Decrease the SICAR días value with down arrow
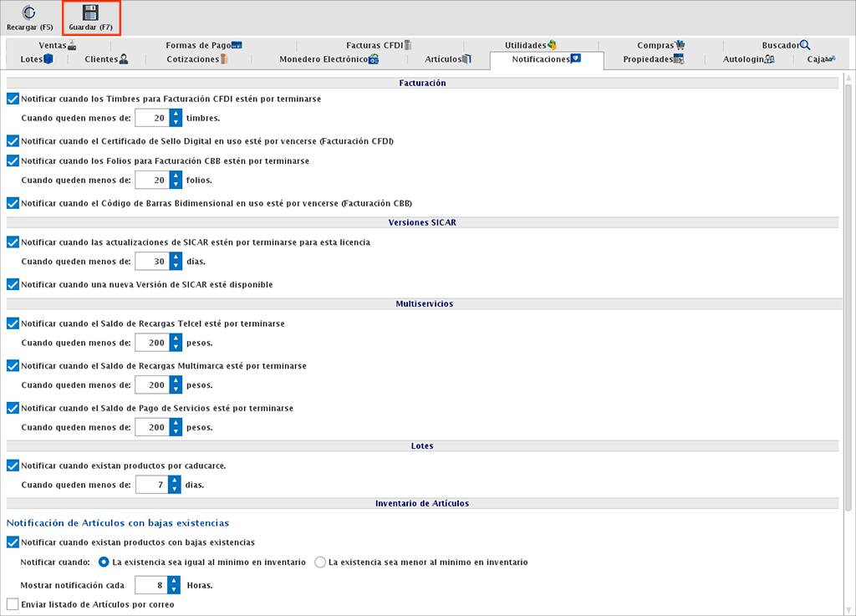Viewport: 856px width, 616px height. coord(176,266)
